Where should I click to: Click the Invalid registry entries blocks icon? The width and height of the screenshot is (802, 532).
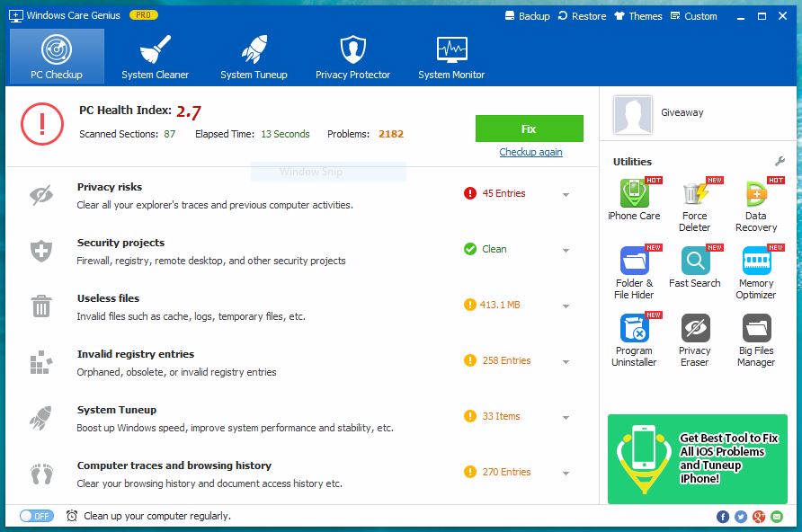(x=41, y=362)
